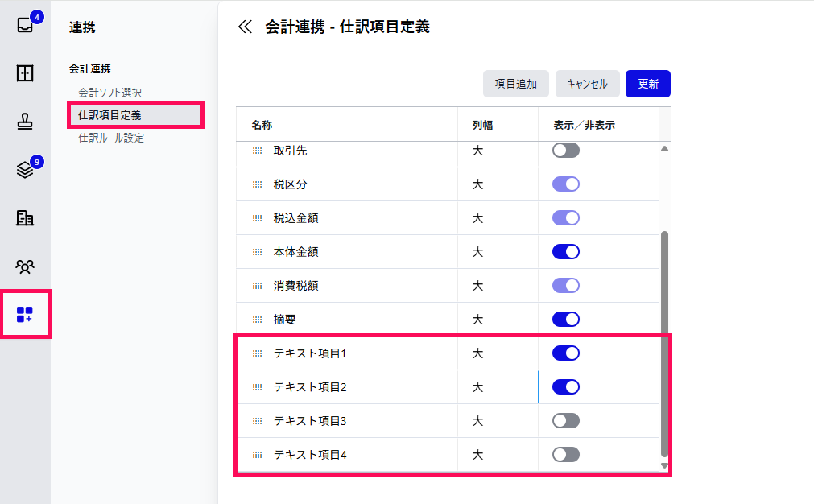Open the stamp approval icon in sidebar
Viewport: 814px width, 504px height.
click(25, 122)
